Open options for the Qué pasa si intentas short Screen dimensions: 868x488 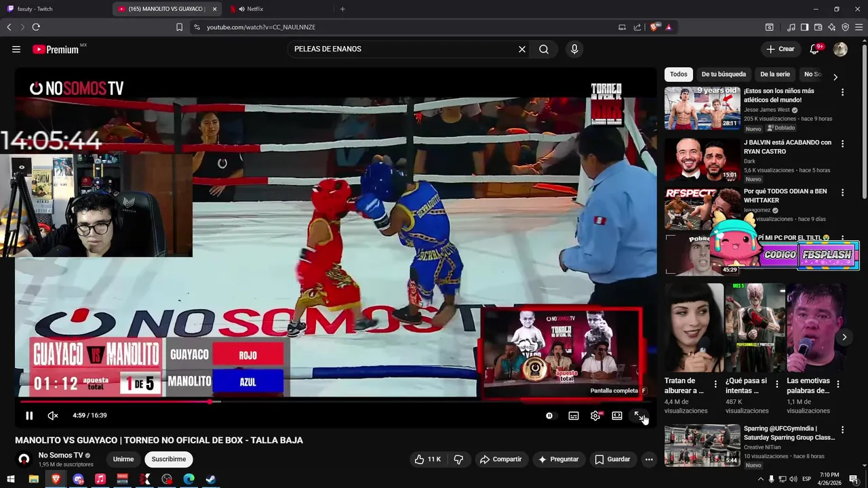pos(776,384)
